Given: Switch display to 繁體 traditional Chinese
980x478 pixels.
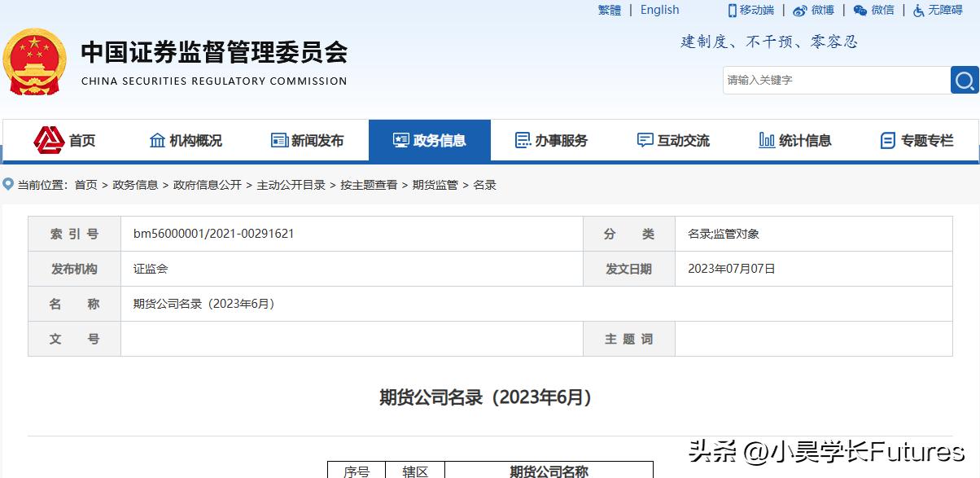Looking at the screenshot, I should coord(609,10).
